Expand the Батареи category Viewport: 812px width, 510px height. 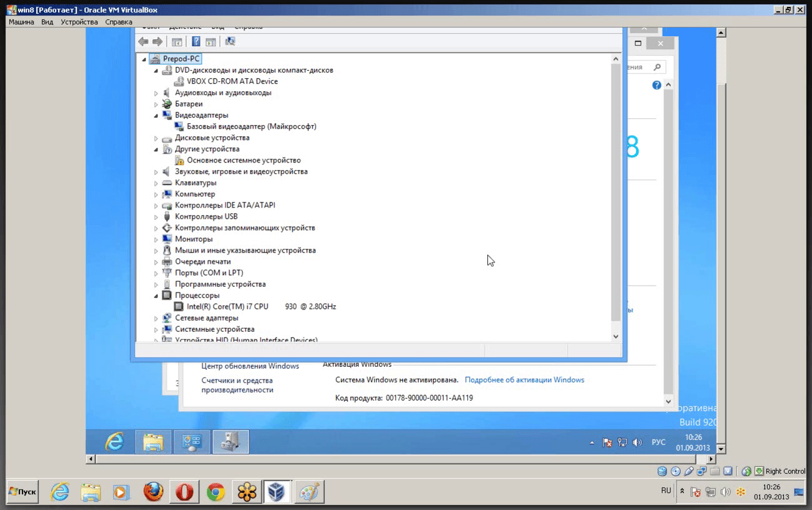point(156,104)
